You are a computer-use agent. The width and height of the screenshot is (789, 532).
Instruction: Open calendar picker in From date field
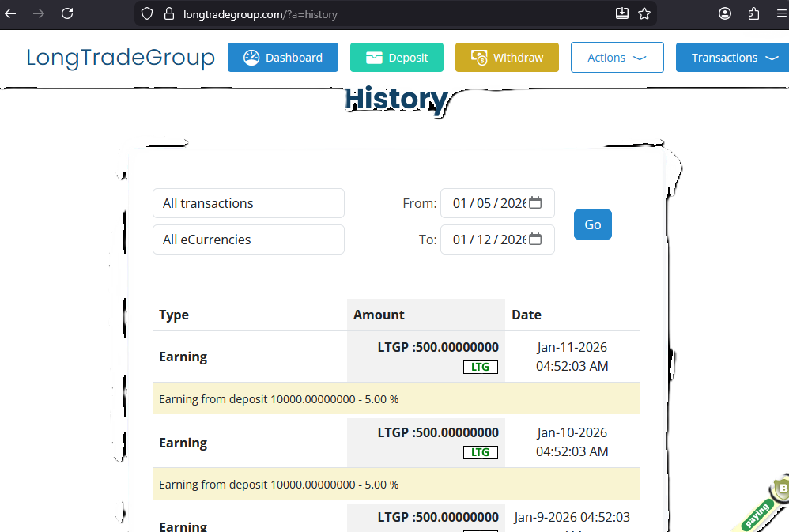coord(535,203)
